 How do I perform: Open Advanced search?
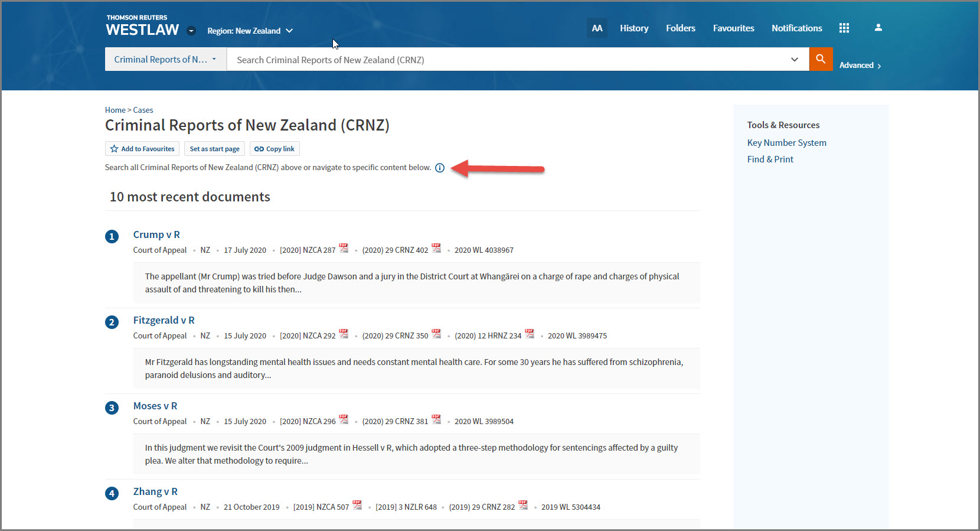860,66
